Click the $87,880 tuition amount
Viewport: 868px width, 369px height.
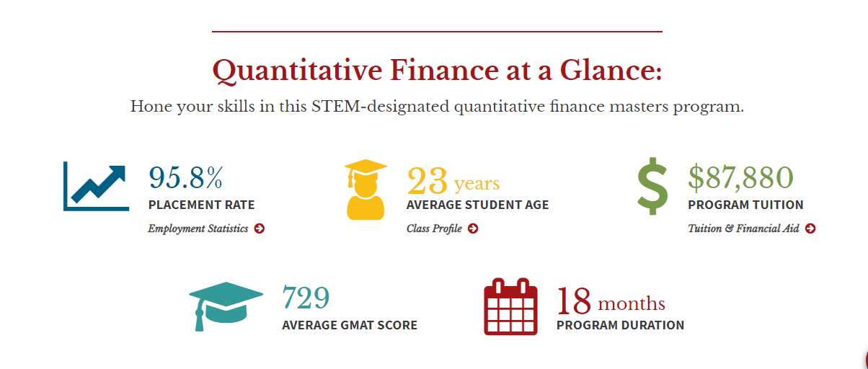pos(740,177)
